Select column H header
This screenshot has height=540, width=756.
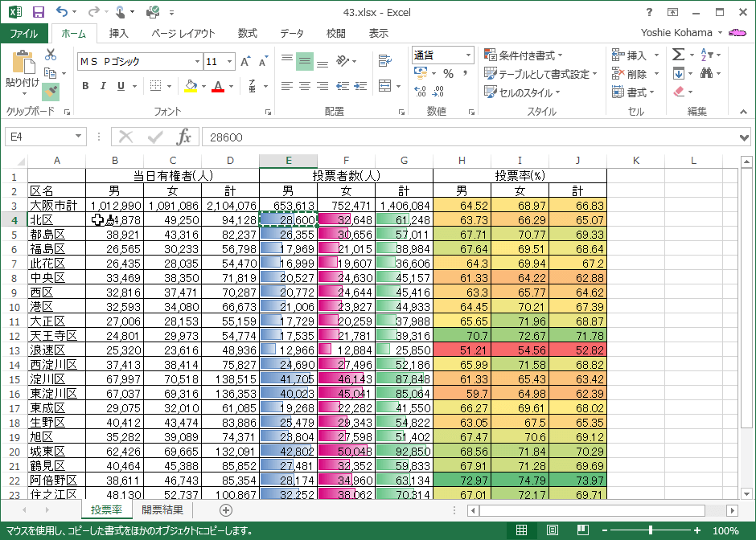coord(462,161)
